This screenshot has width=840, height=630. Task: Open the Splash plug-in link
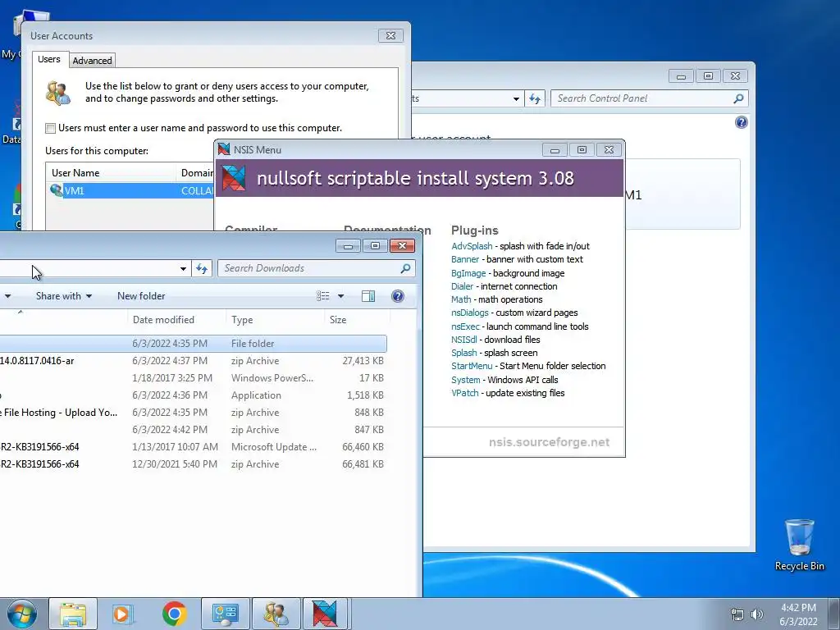463,353
